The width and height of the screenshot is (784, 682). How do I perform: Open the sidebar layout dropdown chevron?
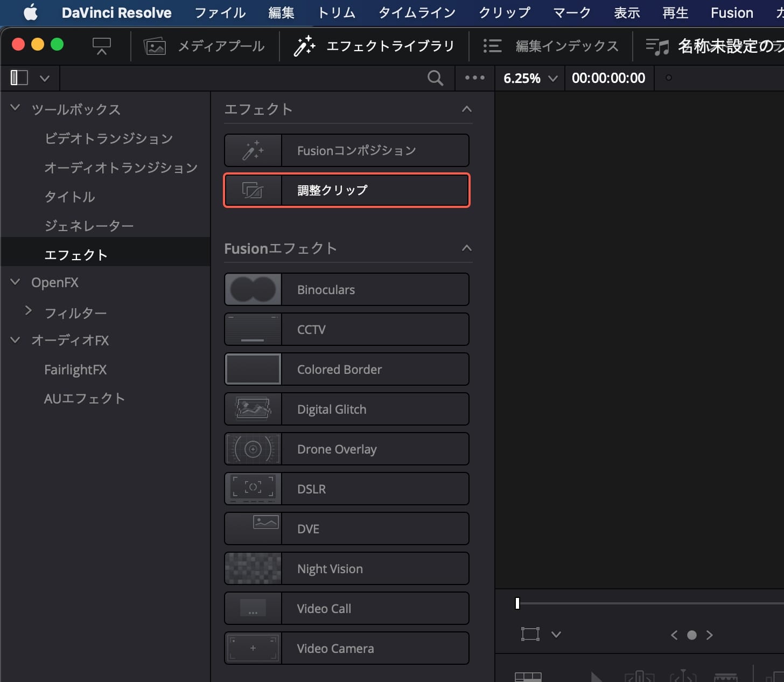click(x=45, y=79)
